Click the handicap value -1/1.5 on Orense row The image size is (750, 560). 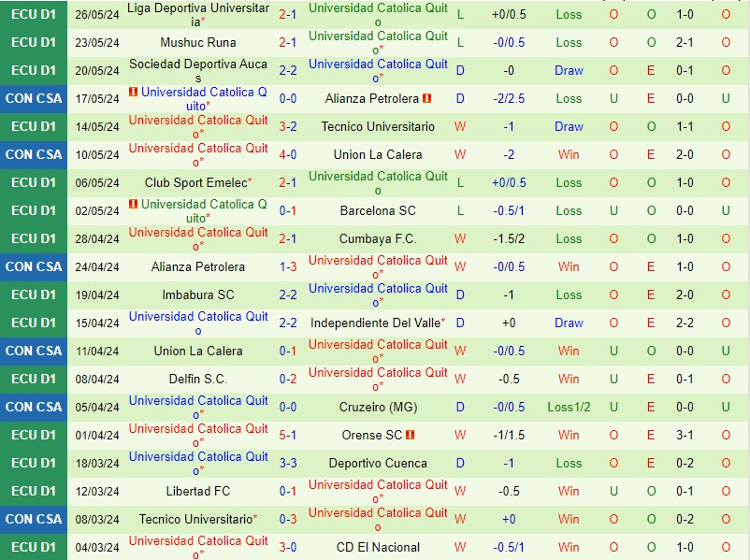point(509,435)
